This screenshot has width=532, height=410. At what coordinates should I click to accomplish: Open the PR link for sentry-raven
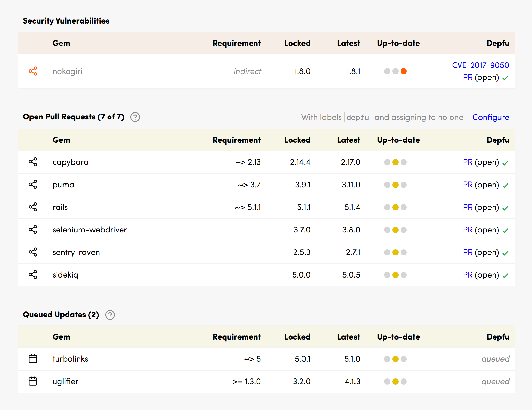pos(467,252)
